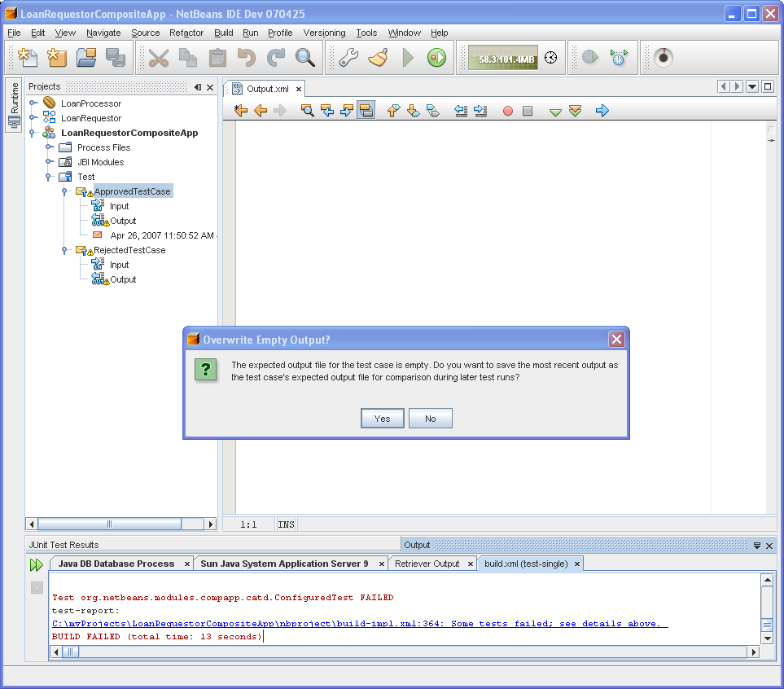Open the Refactor menu
Screen dimensions: 784x689
click(186, 33)
